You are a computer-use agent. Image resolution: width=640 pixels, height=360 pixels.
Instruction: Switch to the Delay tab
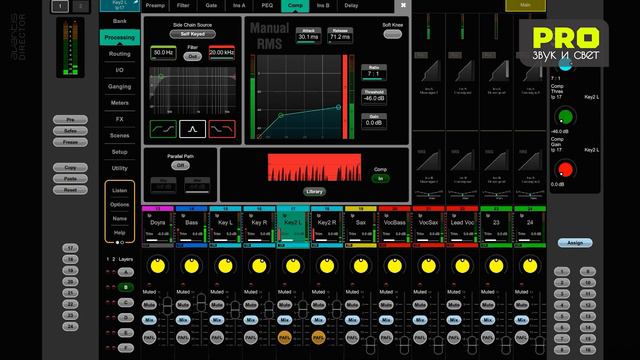tap(351, 5)
